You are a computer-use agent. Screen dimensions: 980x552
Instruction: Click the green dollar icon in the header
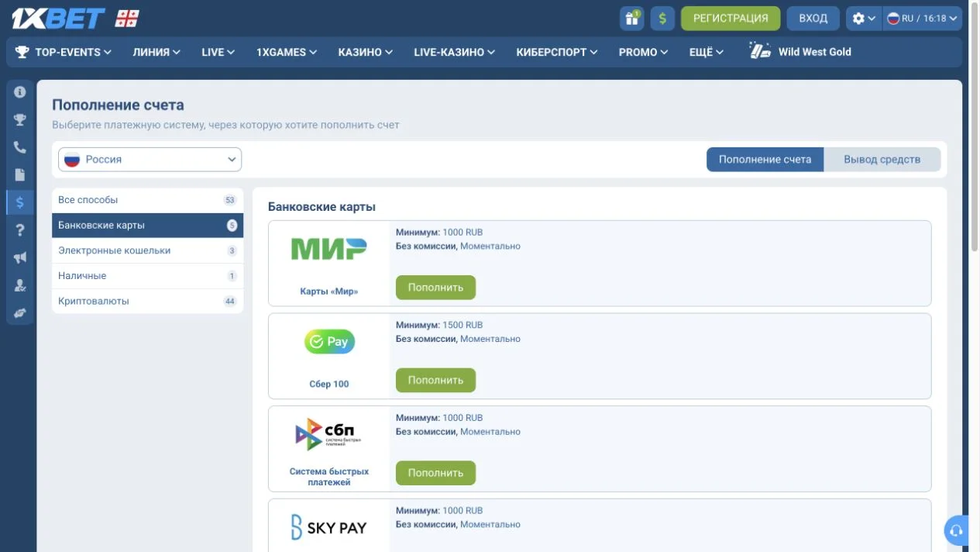click(x=662, y=19)
